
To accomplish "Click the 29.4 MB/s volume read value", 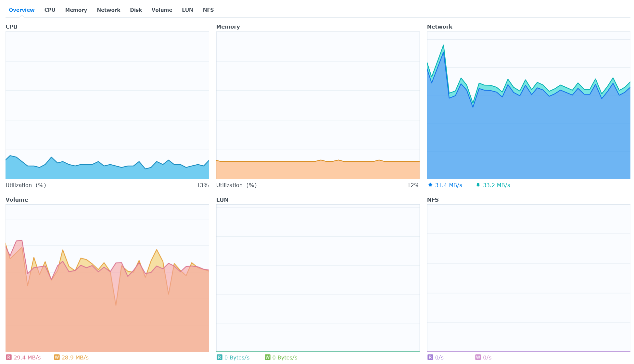I will [x=27, y=357].
